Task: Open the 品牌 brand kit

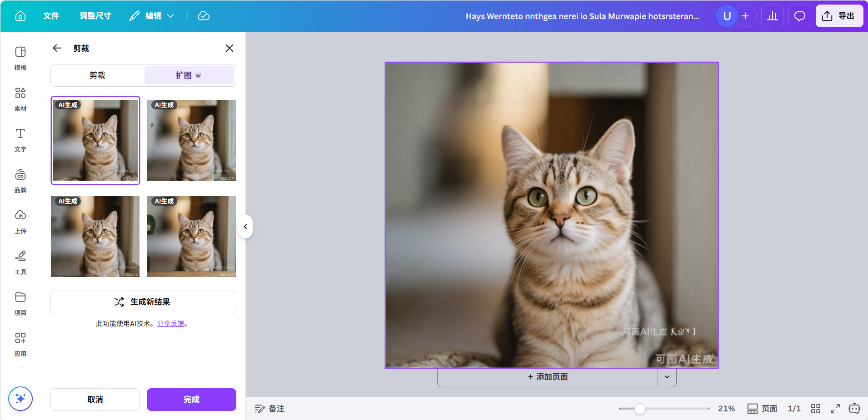Action: point(20,181)
